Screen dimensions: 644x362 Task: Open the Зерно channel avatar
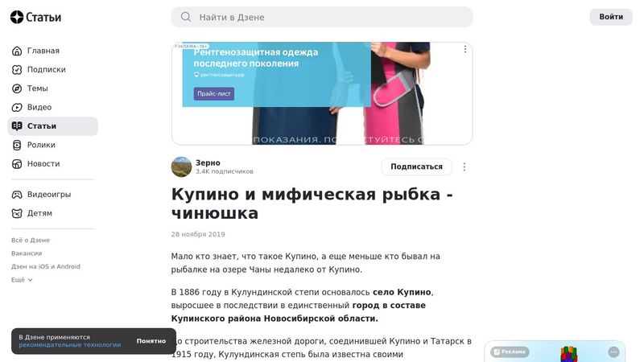(181, 167)
